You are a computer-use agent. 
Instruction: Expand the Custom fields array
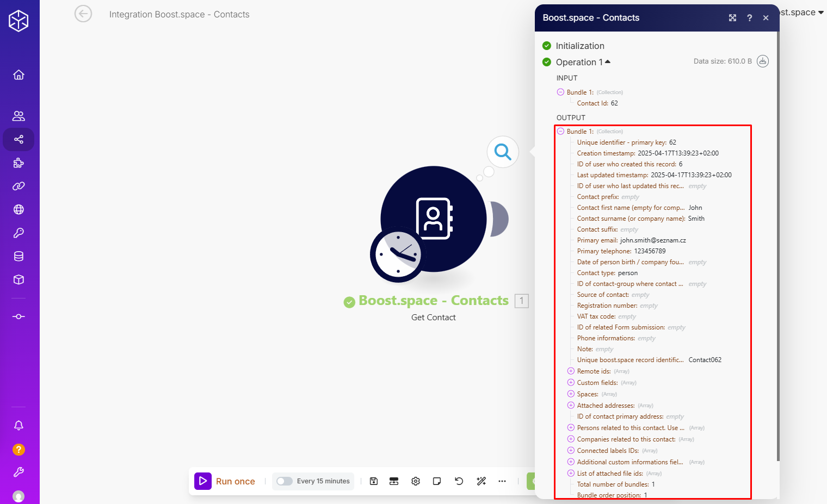(x=571, y=383)
